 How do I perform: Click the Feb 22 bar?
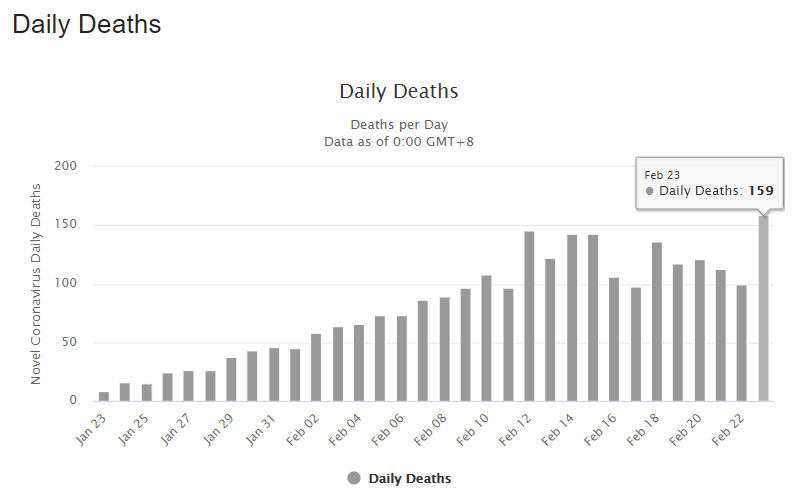[742, 343]
